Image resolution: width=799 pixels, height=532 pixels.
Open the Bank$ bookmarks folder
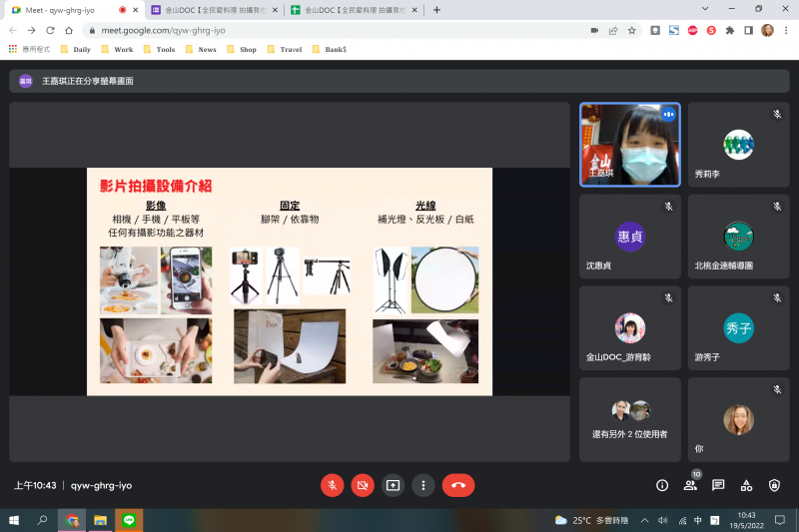[330, 49]
